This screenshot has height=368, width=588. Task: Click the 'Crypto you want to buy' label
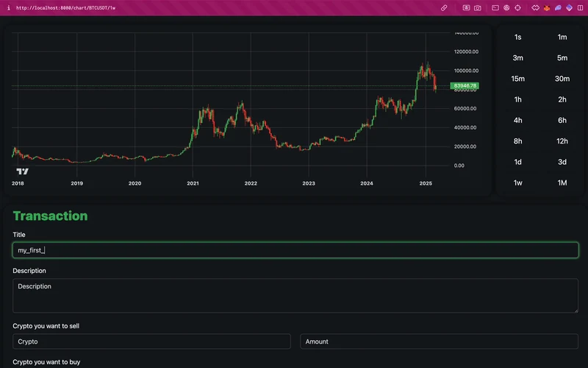pyautogui.click(x=46, y=362)
